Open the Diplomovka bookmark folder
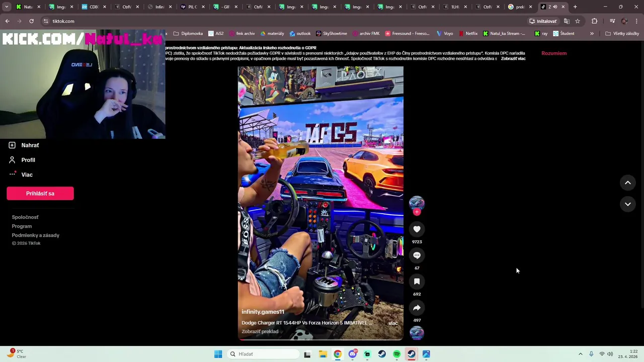This screenshot has width=644, height=362. click(188, 34)
